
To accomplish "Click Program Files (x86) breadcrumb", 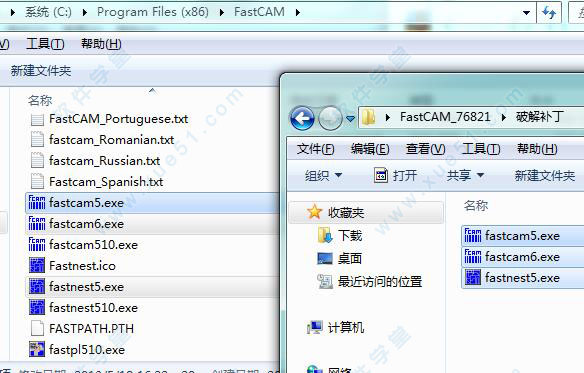I will tap(153, 12).
